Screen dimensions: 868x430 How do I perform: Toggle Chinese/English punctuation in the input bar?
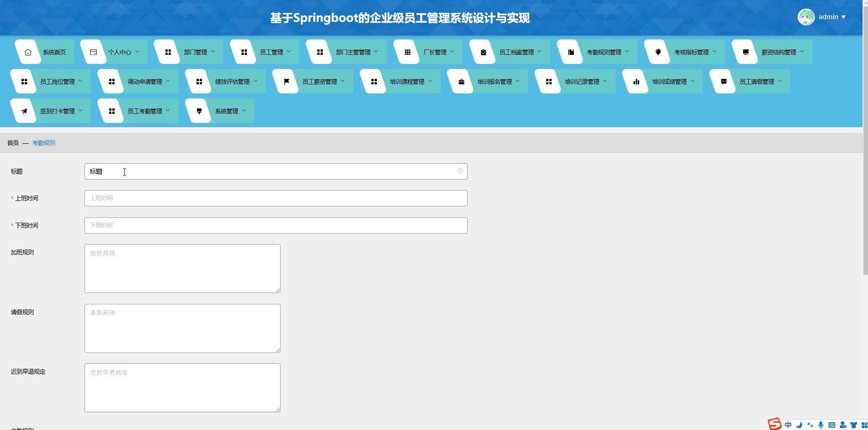(x=810, y=425)
